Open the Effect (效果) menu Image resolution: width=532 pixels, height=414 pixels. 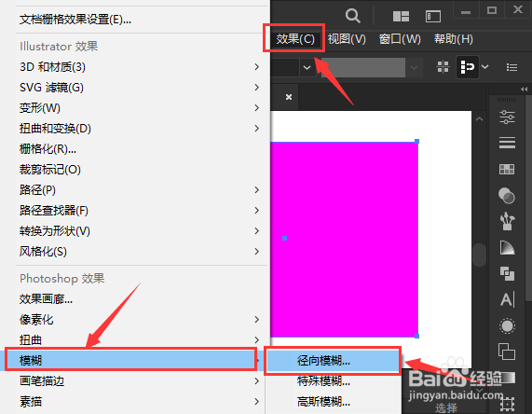(294, 39)
